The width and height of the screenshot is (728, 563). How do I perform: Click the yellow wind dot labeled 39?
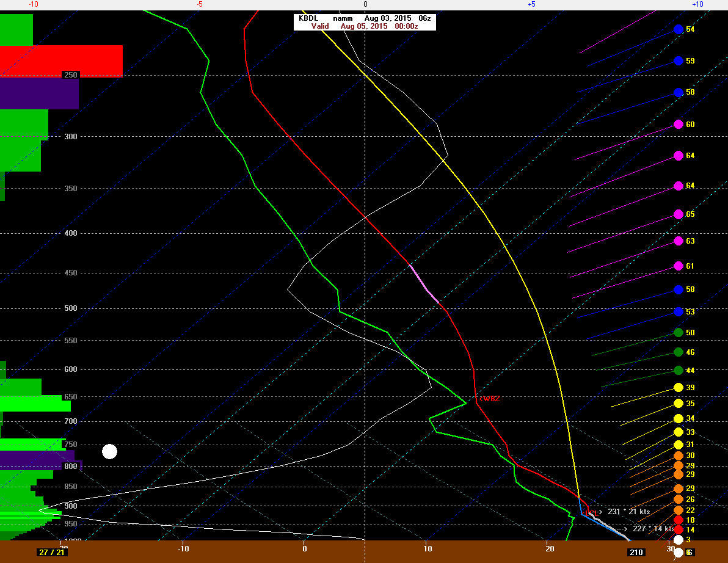pyautogui.click(x=679, y=388)
